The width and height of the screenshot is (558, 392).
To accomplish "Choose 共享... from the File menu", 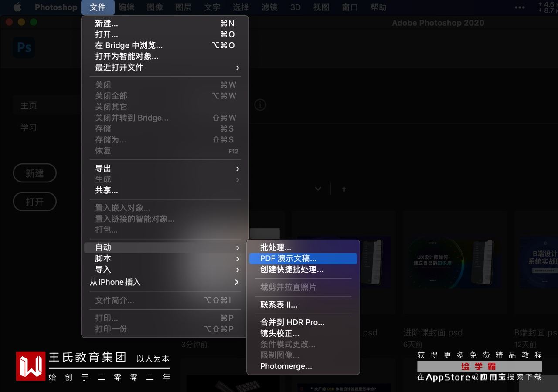I will pos(165,190).
